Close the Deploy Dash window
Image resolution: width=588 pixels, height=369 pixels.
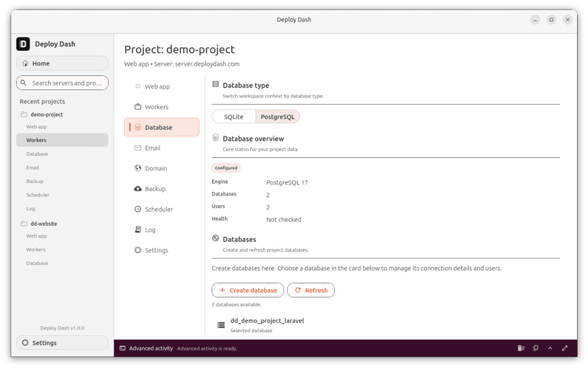(567, 20)
